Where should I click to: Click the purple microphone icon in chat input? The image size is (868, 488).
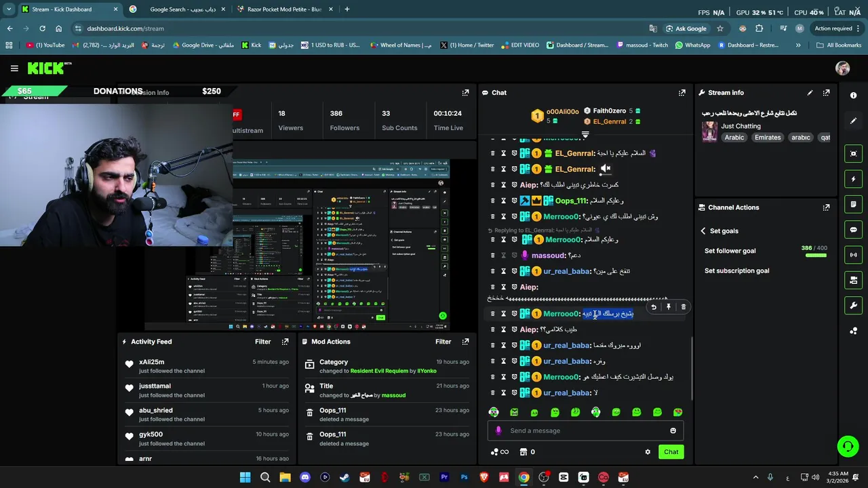(x=498, y=430)
